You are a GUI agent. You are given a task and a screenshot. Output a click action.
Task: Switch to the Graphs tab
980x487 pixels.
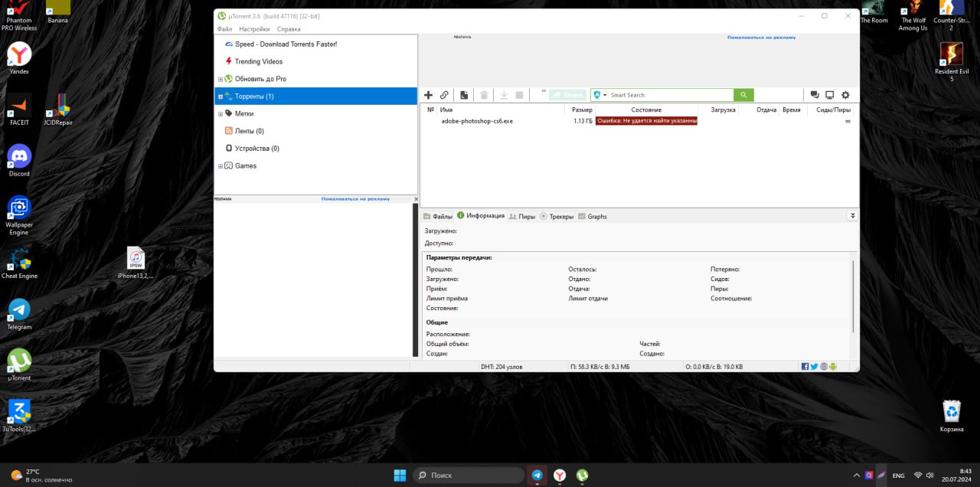pyautogui.click(x=593, y=217)
